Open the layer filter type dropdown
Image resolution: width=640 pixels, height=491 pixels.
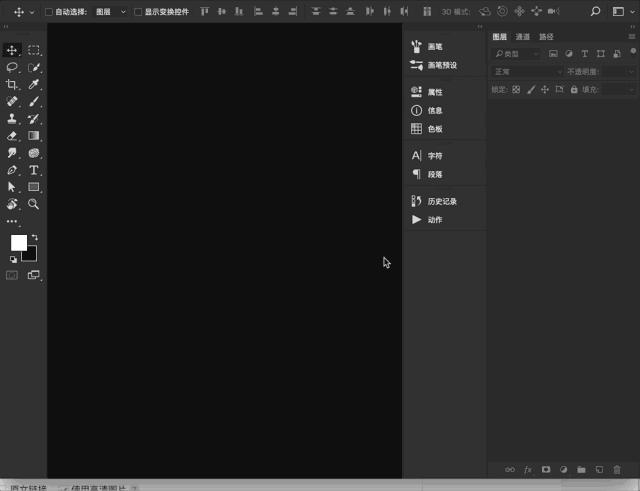[517, 54]
